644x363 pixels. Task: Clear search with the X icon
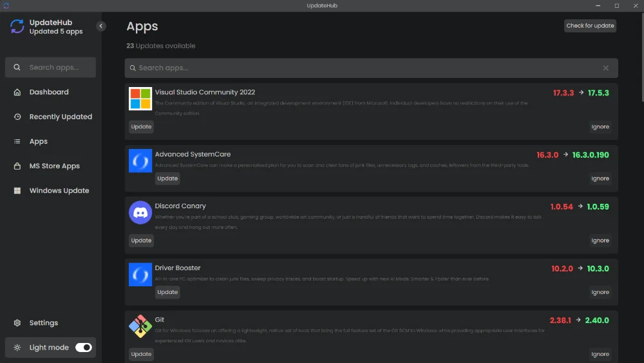click(605, 68)
